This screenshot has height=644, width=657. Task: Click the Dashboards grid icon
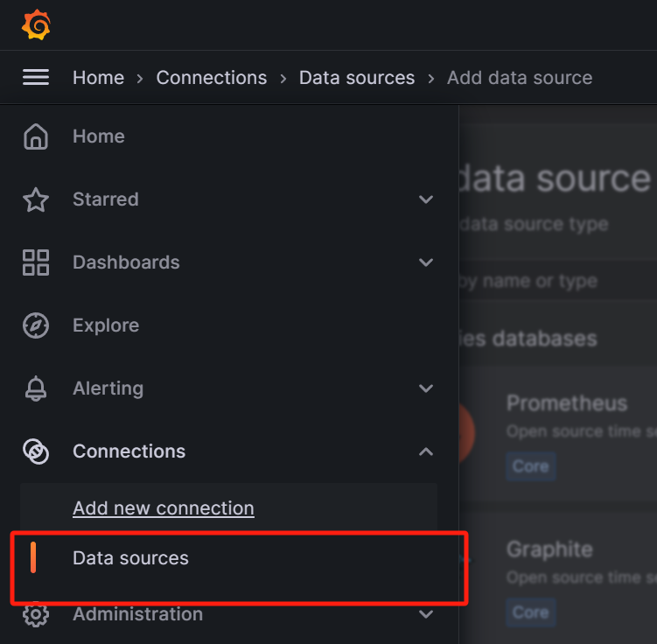(36, 262)
